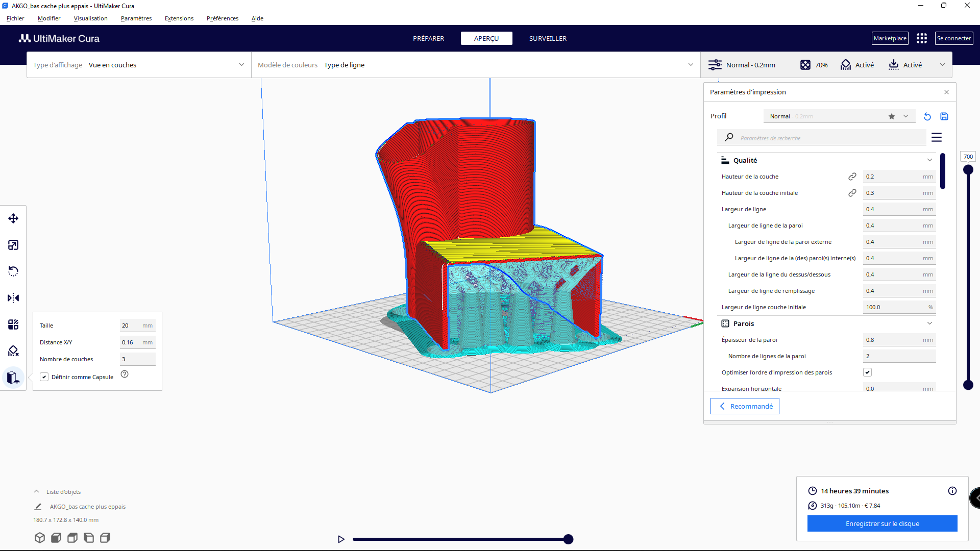Screen dimensions: 980x551
Task: Toggle Définir comme Capsule checkbox
Action: click(x=44, y=377)
